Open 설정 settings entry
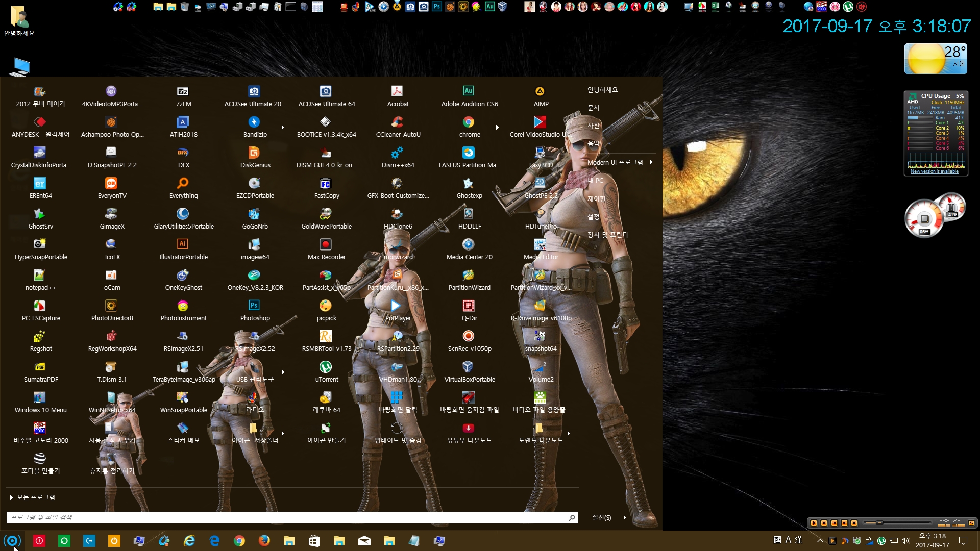This screenshot has width=980, height=551. point(594,217)
